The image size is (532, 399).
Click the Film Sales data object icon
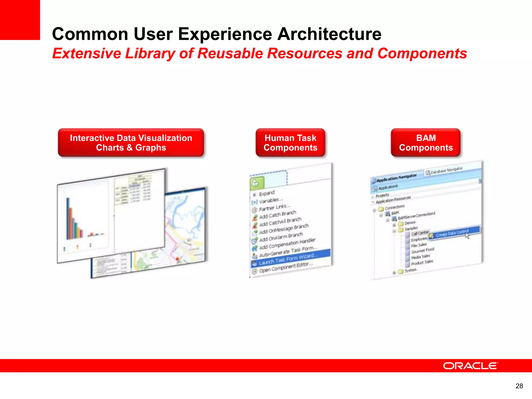tap(408, 246)
